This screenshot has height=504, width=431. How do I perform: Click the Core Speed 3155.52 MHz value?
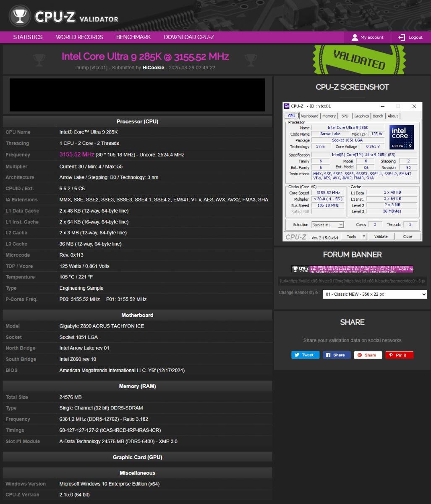tap(328, 193)
